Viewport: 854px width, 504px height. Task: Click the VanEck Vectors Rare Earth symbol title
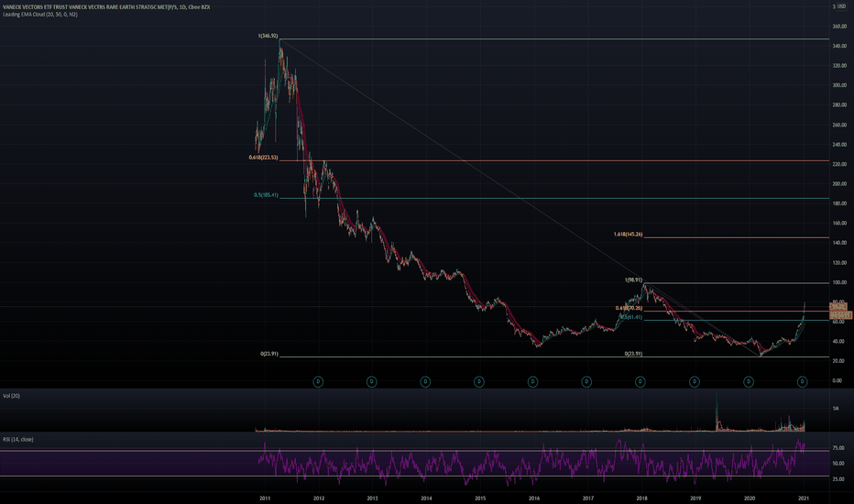pos(106,7)
